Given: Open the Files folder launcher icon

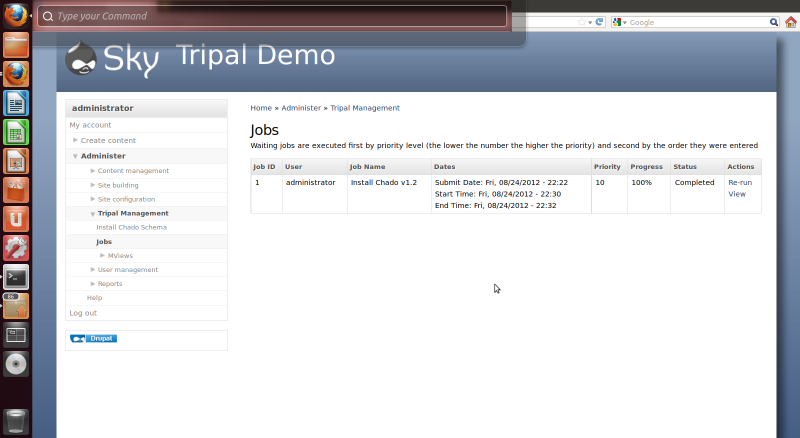Looking at the screenshot, I should 16,45.
